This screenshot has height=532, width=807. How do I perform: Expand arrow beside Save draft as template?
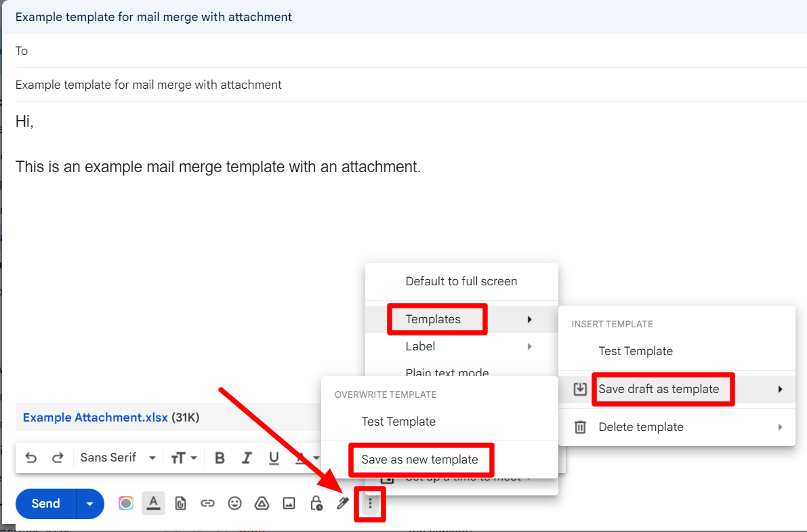pyautogui.click(x=781, y=390)
